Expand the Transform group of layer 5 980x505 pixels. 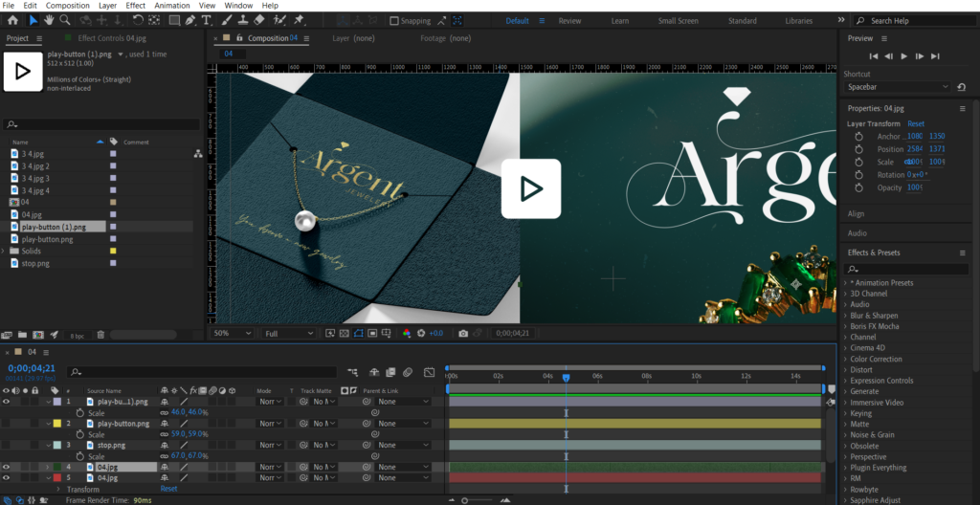tap(58, 489)
